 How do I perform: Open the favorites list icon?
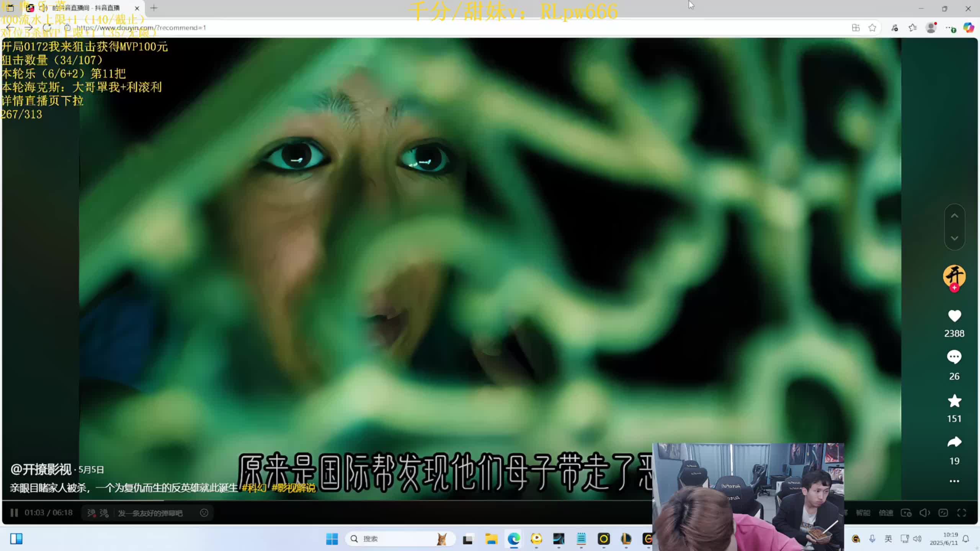(913, 28)
